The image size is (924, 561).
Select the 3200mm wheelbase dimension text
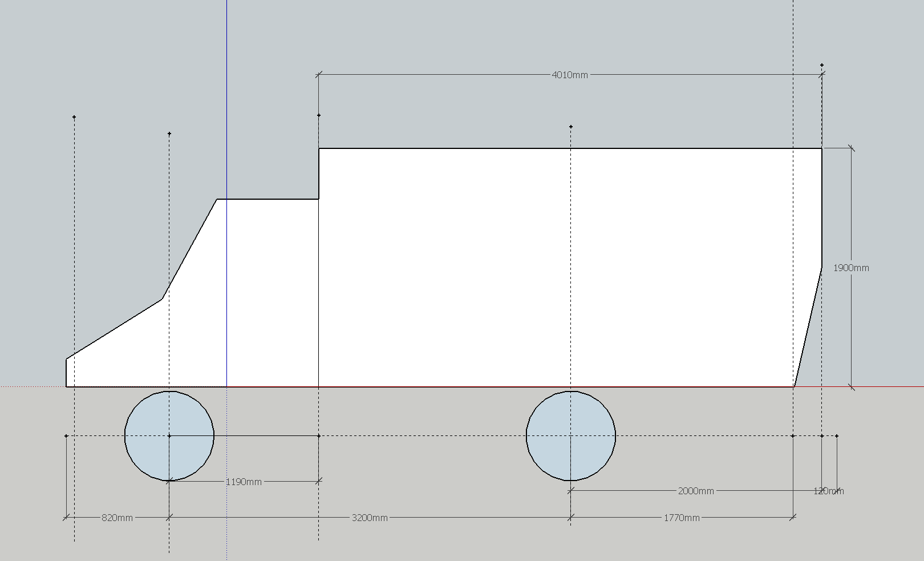point(370,518)
